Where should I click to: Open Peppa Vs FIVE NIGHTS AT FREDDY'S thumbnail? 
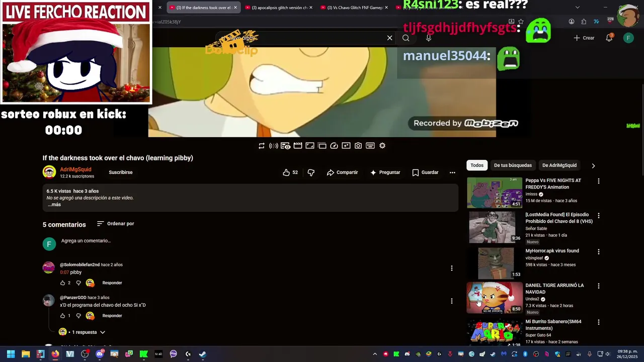pyautogui.click(x=495, y=193)
